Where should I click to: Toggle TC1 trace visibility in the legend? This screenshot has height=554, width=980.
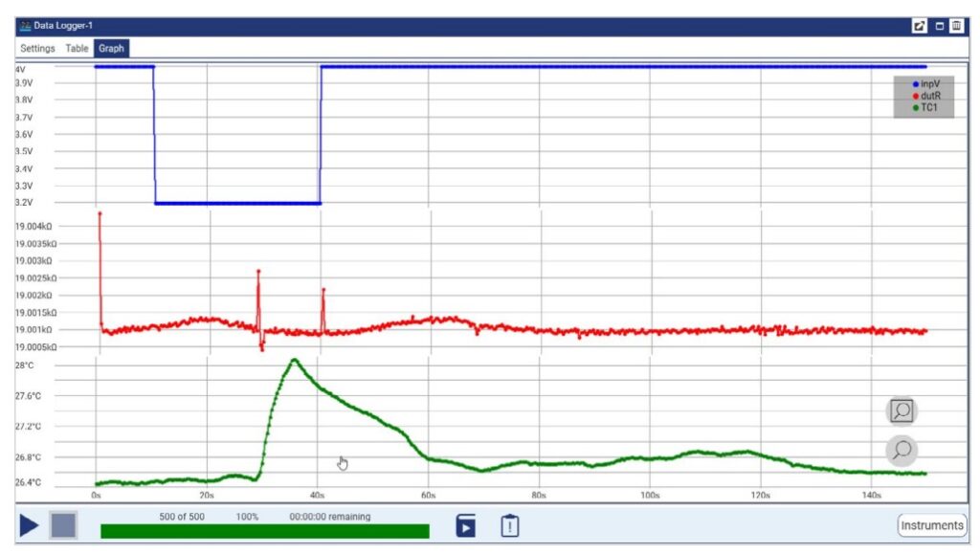[x=922, y=108]
